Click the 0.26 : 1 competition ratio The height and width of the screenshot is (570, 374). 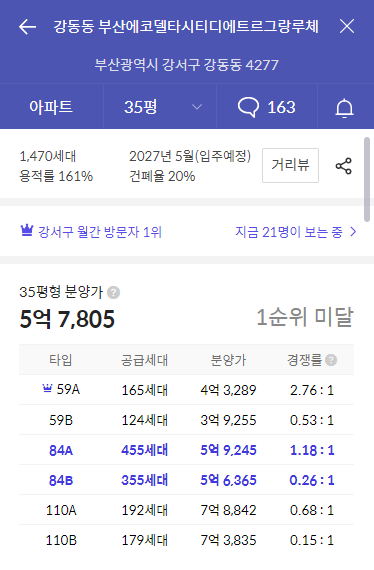pos(311,480)
